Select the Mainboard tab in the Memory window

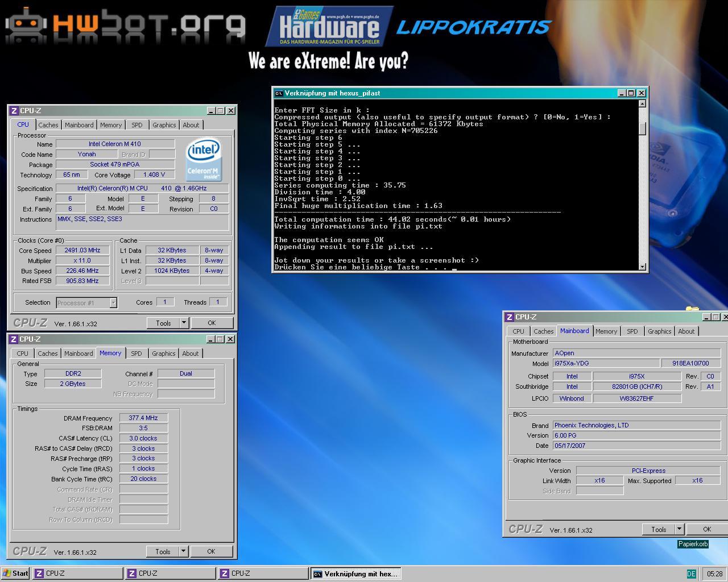[x=78, y=354]
